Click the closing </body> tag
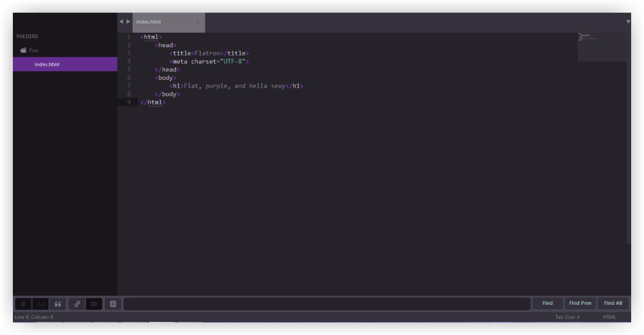This screenshot has height=335, width=644. tap(168, 94)
